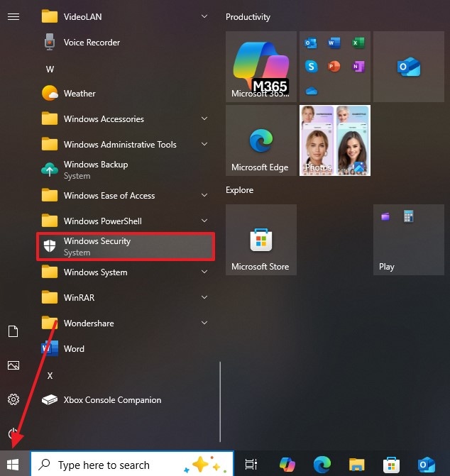Open the Calculator icon in Play tile
The width and height of the screenshot is (450, 476).
(408, 216)
